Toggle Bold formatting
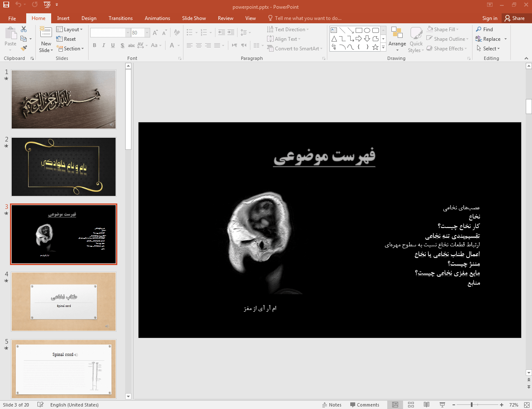The image size is (532, 409). pyautogui.click(x=94, y=45)
